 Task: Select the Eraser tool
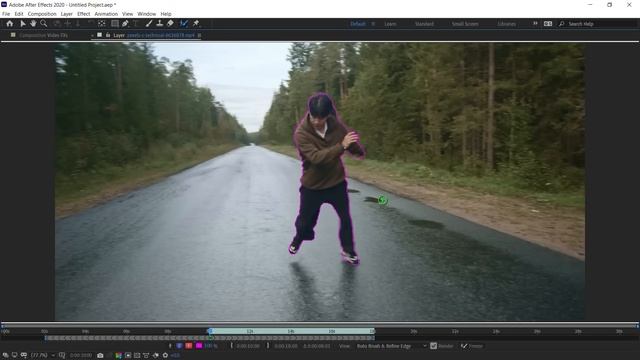170,24
